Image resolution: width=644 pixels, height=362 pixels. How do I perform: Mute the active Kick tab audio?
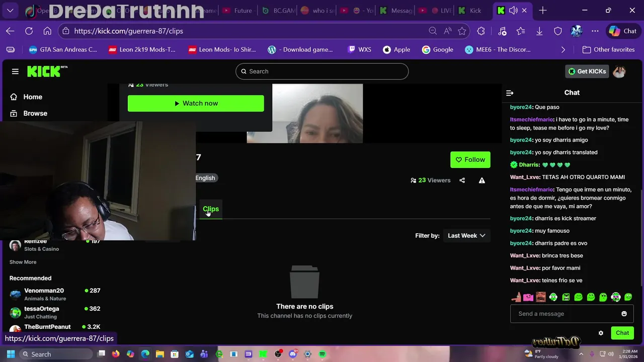[513, 11]
